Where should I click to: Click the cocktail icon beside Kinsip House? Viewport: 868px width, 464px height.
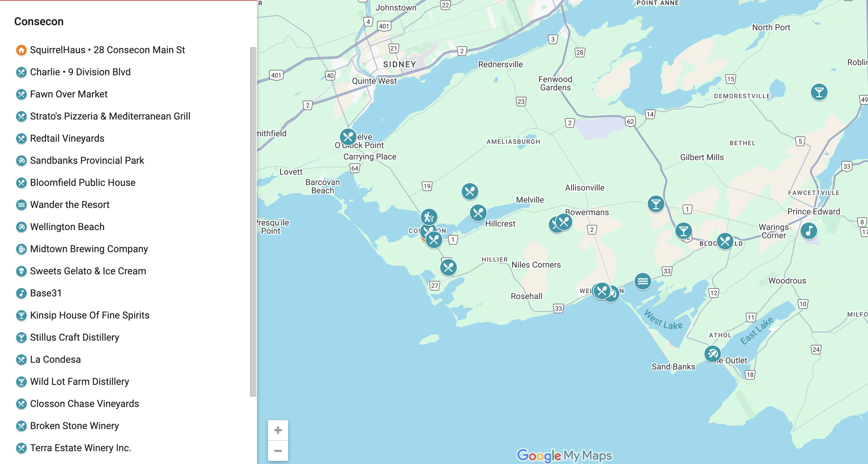click(21, 315)
